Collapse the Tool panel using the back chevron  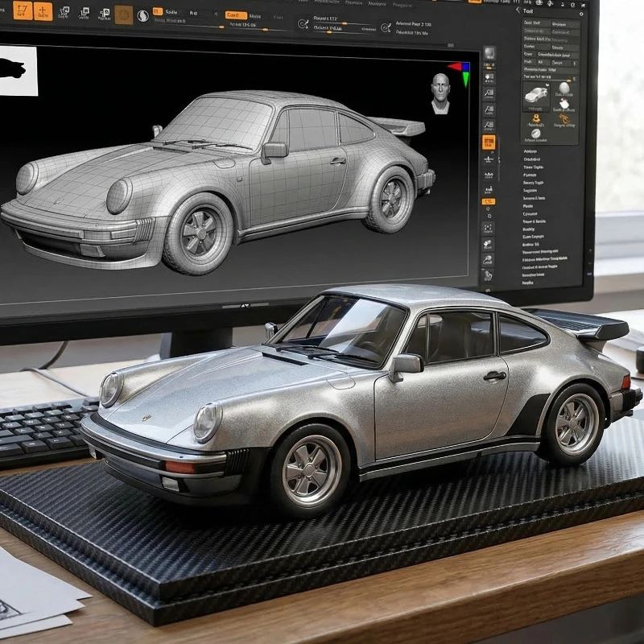[518, 10]
